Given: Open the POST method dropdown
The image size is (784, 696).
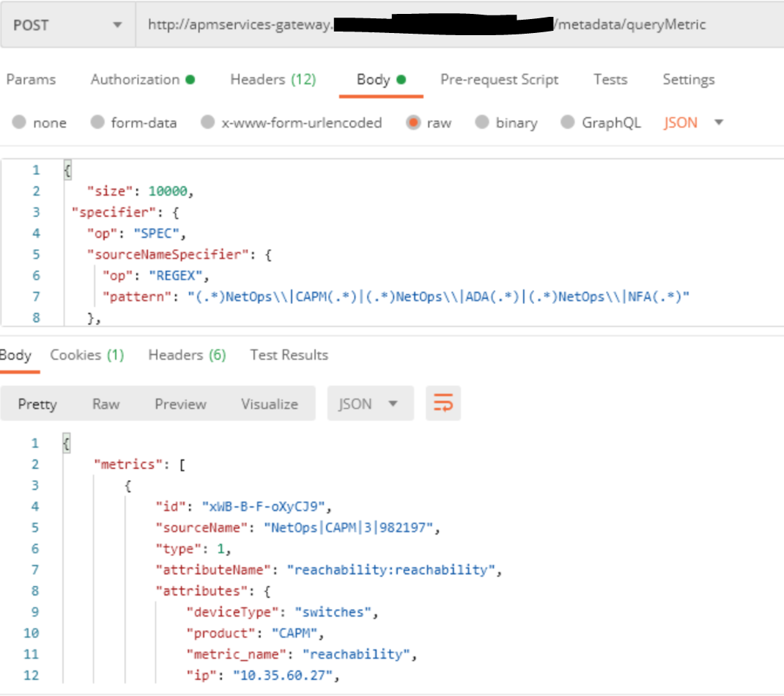Looking at the screenshot, I should coord(67,25).
